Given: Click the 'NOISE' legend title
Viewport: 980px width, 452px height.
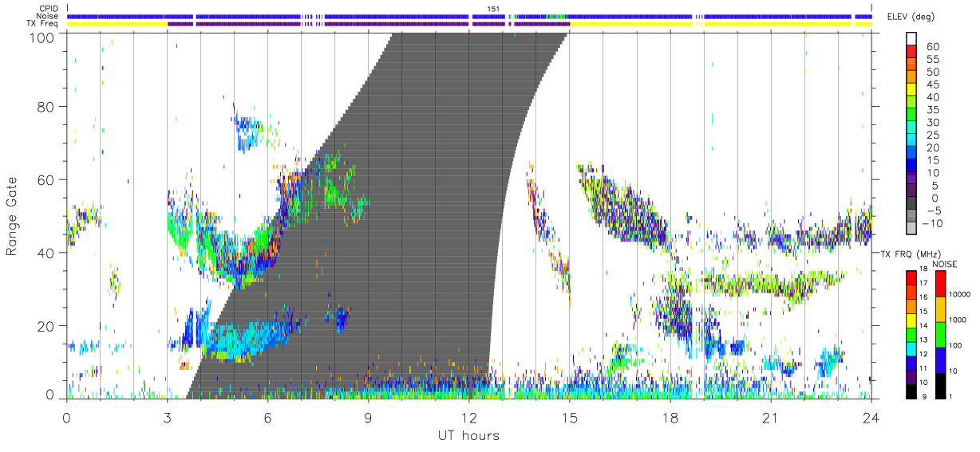Looking at the screenshot, I should pyautogui.click(x=945, y=264).
